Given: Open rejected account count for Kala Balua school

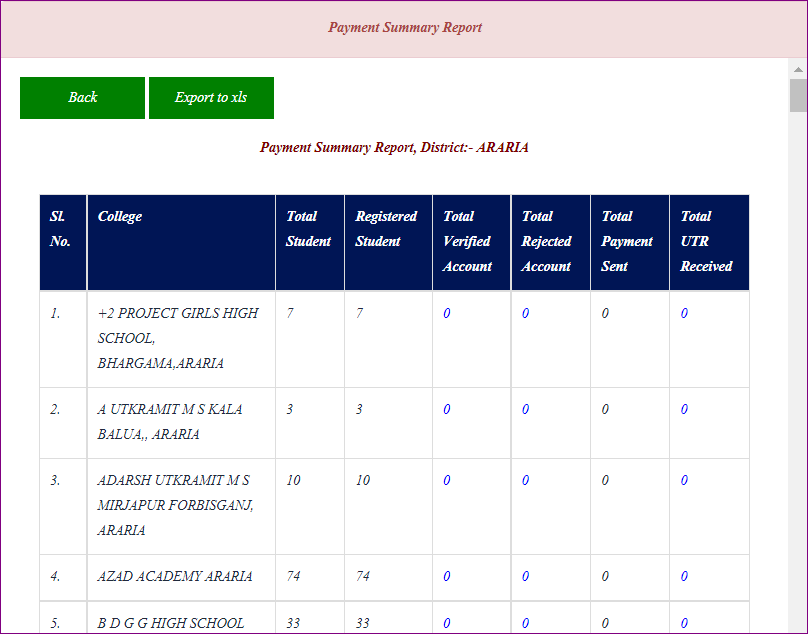Looking at the screenshot, I should 526,410.
